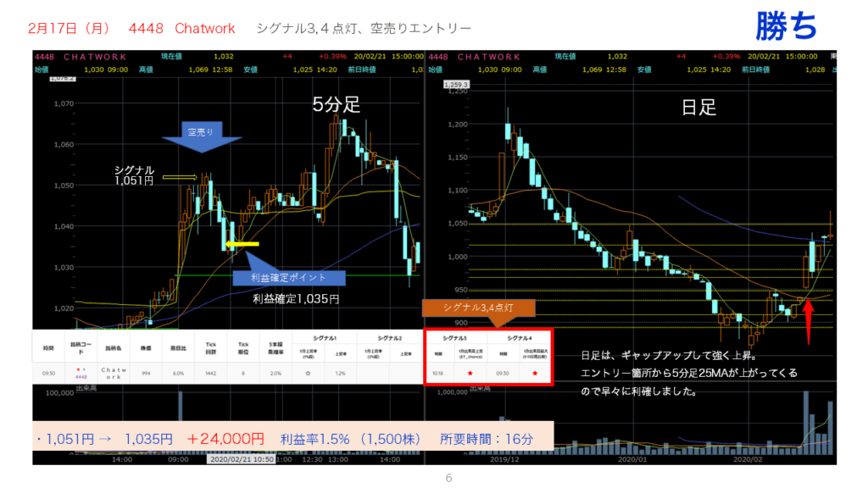Click the 1,020 price axis label
The height and width of the screenshot is (488, 868).
tap(64, 308)
